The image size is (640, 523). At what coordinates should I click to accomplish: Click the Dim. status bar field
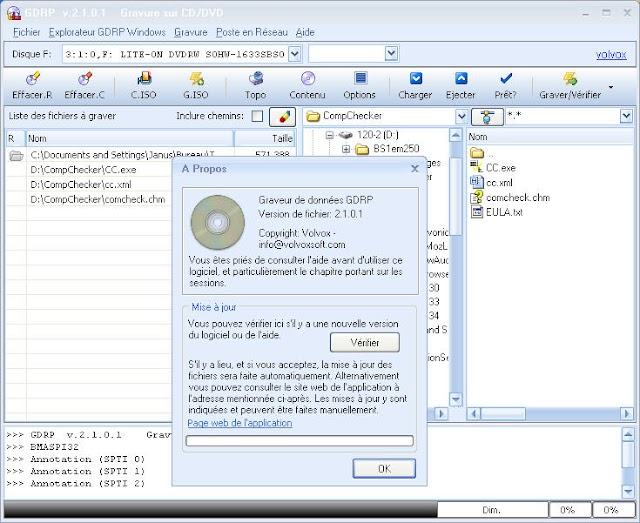click(492, 510)
